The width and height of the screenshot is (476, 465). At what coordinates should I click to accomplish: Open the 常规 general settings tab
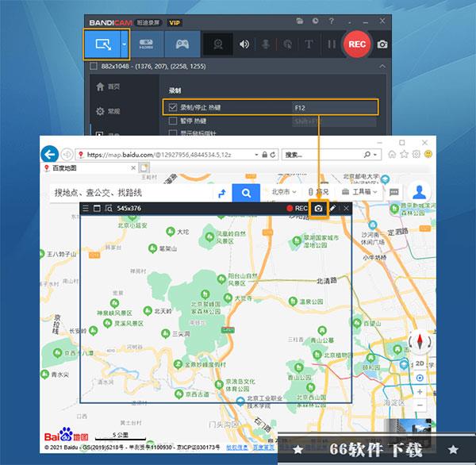(108, 111)
